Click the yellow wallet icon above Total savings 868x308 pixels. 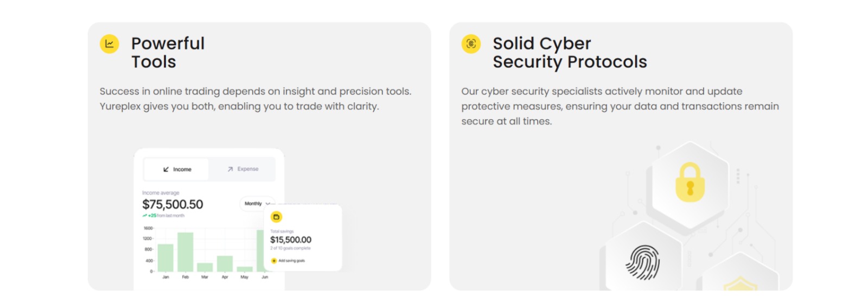pos(277,217)
